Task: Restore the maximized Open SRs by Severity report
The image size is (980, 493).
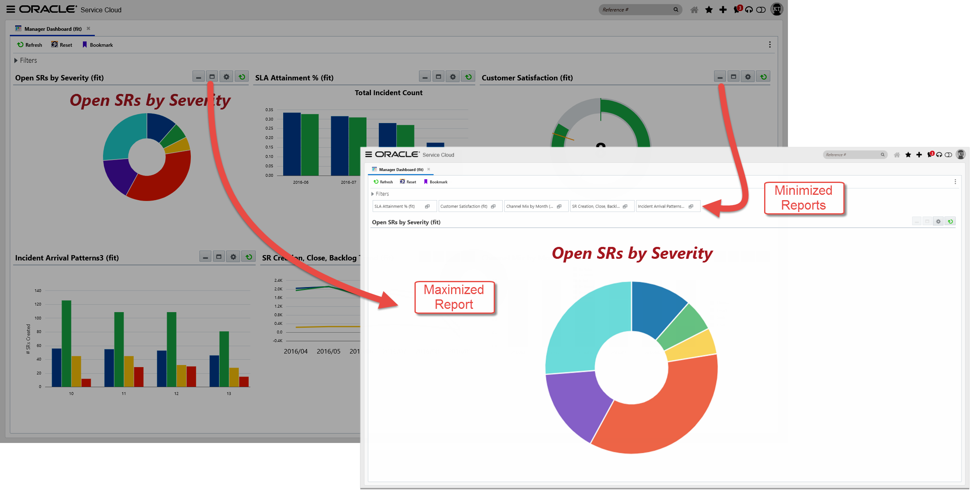Action: (x=927, y=221)
